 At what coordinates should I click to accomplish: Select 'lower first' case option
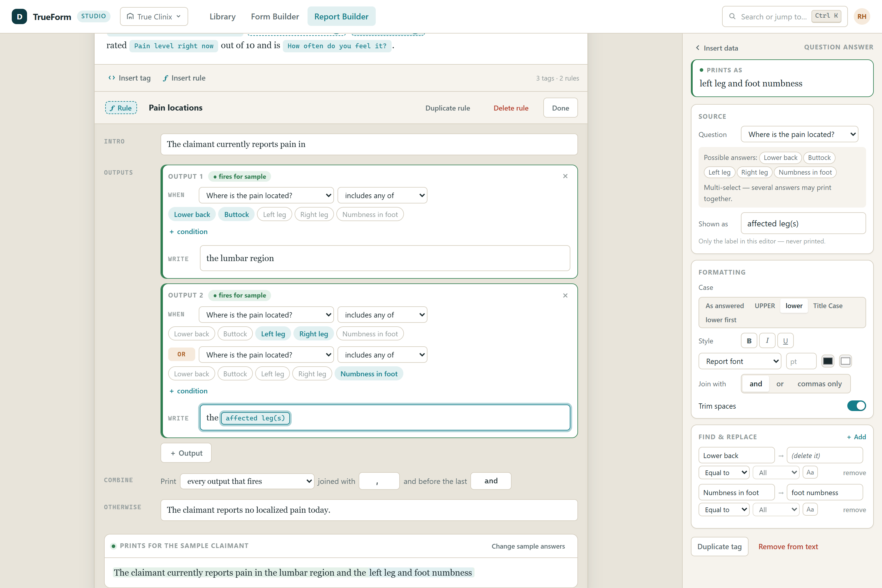coord(721,320)
